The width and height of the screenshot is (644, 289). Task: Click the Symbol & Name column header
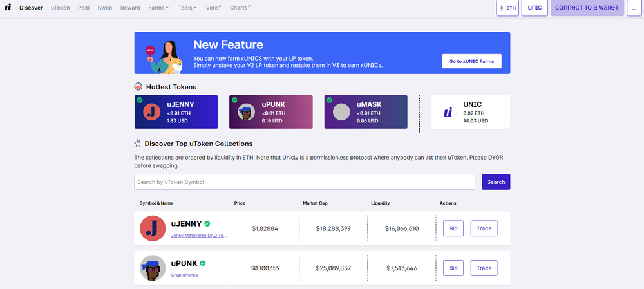coord(156,203)
